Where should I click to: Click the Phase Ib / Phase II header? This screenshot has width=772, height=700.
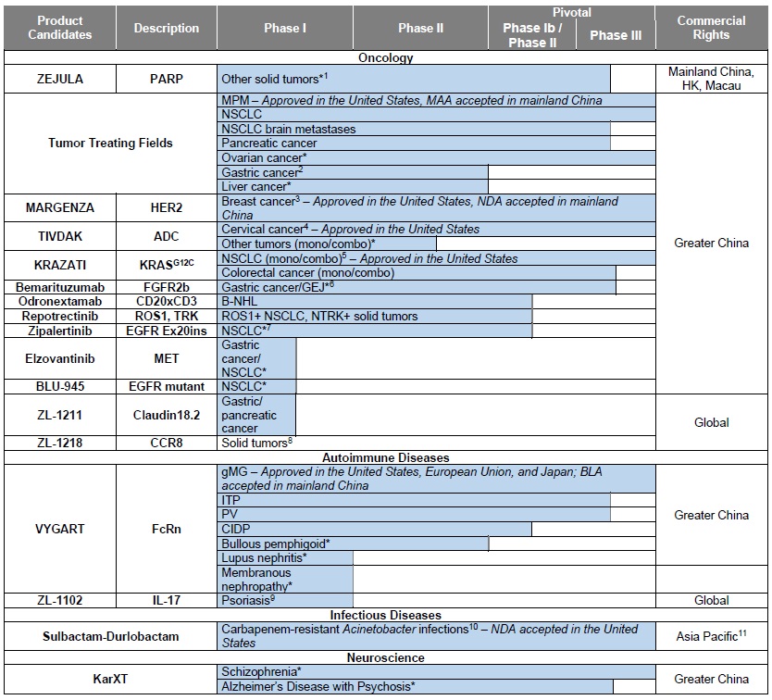532,35
